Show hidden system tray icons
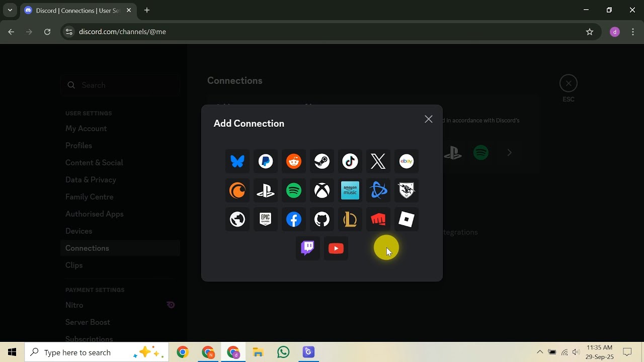Viewport: 644px width, 362px height. click(540, 352)
